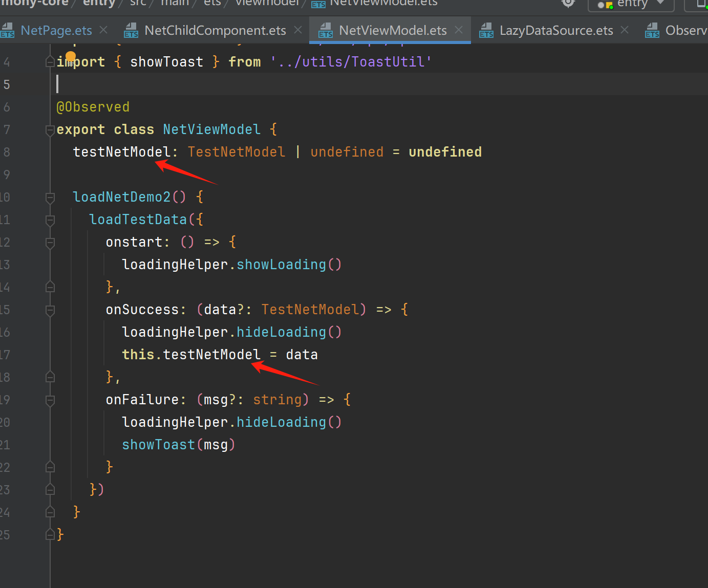
Task: Click the TestNetModel type on line 8
Action: 236,152
